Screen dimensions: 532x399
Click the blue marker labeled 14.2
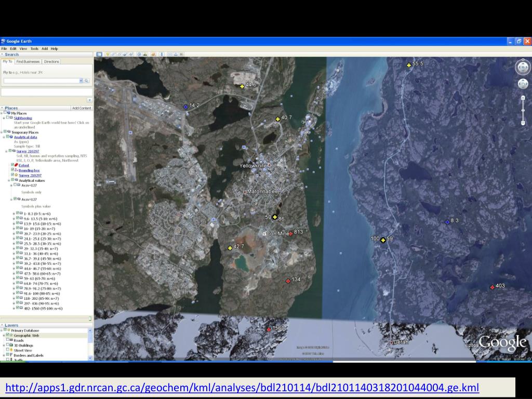pos(185,107)
